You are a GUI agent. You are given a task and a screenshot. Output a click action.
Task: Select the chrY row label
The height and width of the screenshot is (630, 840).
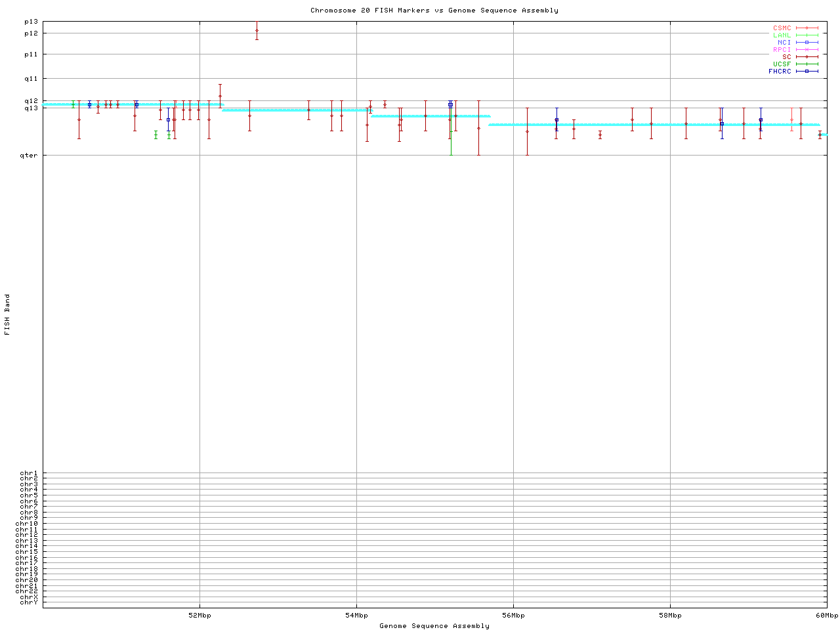pyautogui.click(x=29, y=602)
